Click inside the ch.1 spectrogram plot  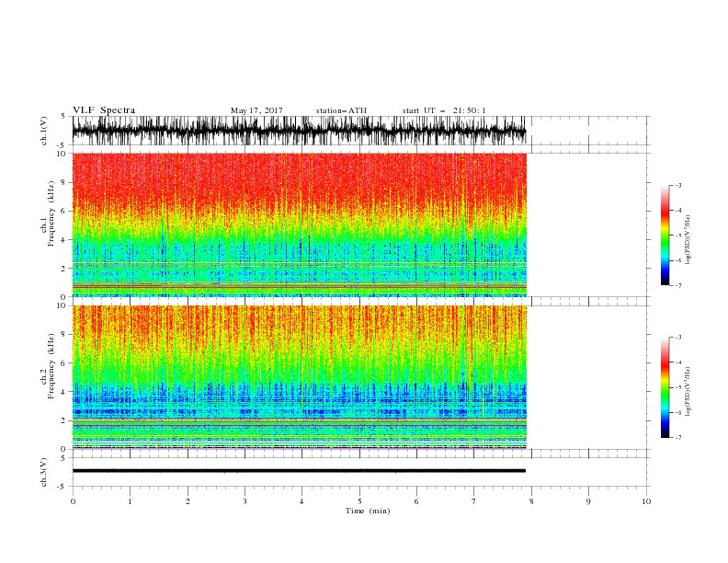point(299,224)
